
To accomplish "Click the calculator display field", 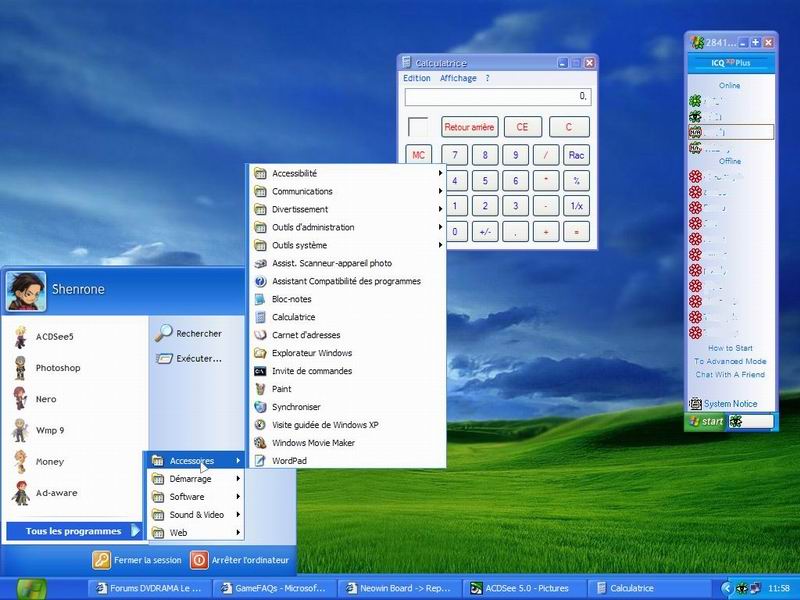I will (497, 97).
